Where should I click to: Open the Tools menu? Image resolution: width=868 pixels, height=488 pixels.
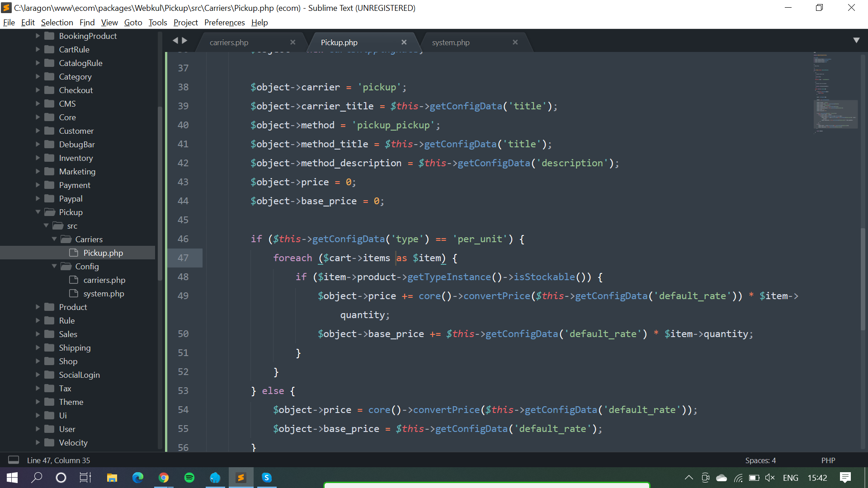click(x=158, y=23)
